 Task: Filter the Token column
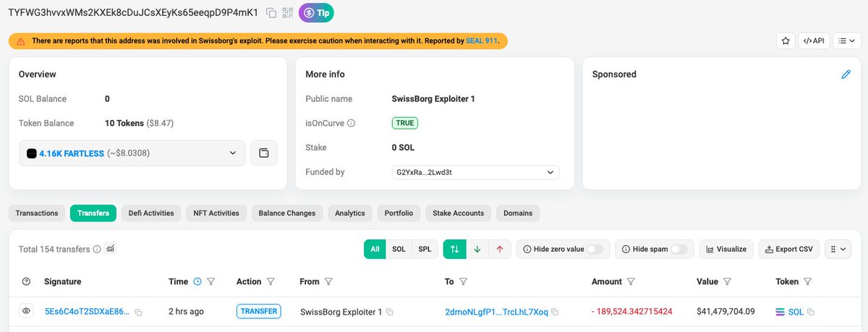click(x=807, y=281)
